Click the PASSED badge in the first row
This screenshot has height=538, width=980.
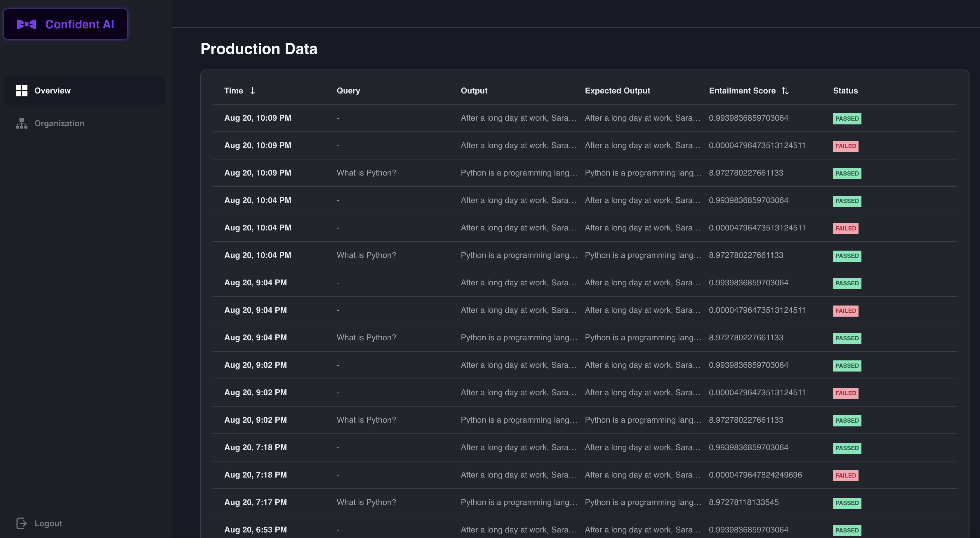point(847,119)
